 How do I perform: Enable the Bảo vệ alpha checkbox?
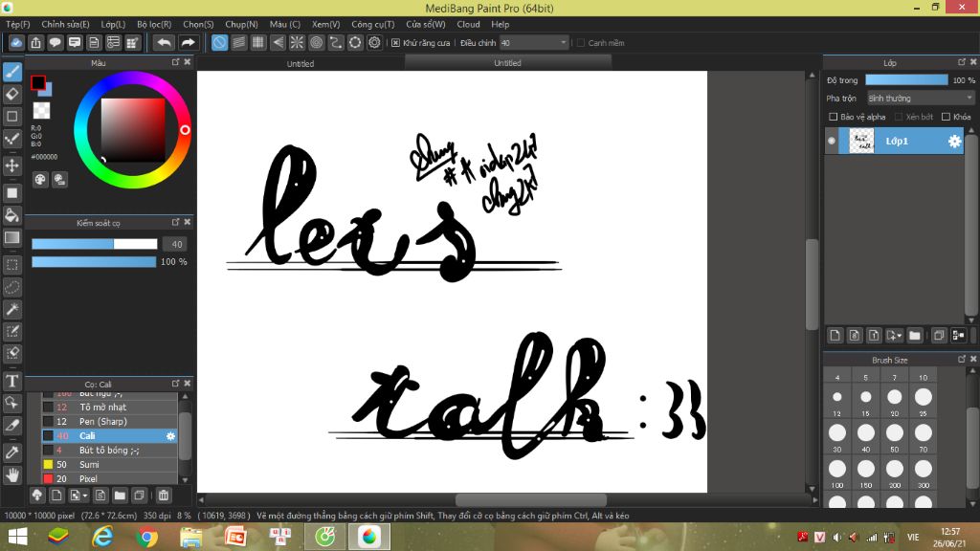pos(834,117)
